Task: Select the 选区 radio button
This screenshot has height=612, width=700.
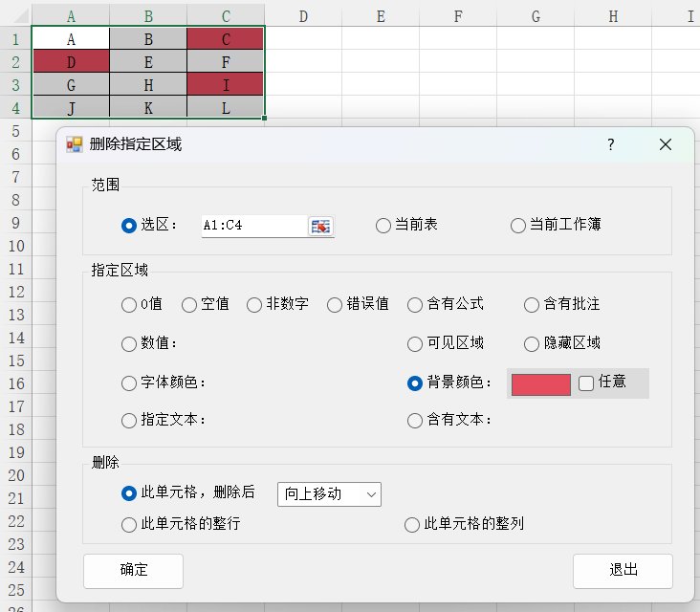Action: [129, 226]
